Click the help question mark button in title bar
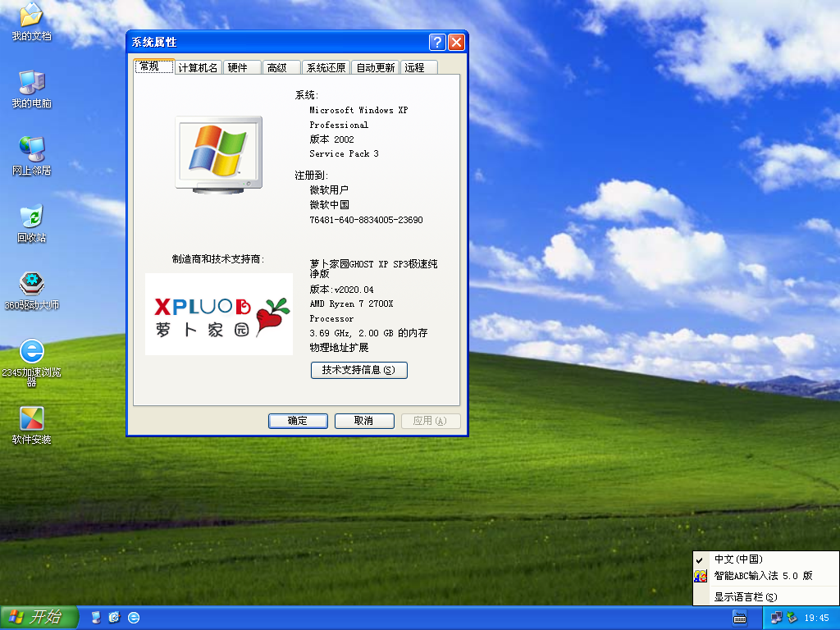Screen dimensions: 840x630 tap(437, 43)
